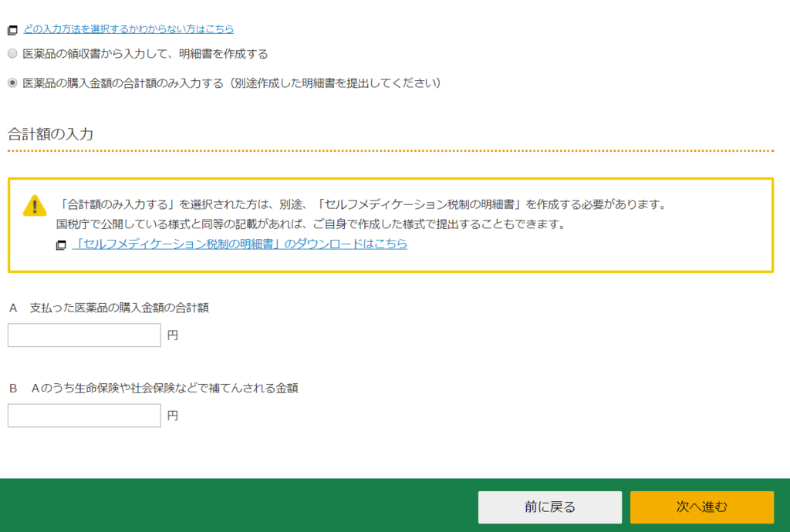
Task: Focus input field B 補てんされる金額
Action: [84, 416]
